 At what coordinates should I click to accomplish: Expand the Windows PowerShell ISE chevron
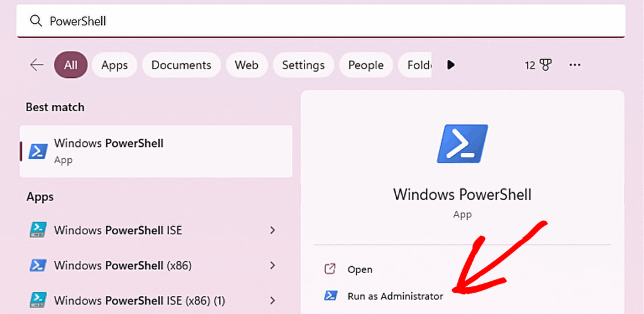[x=272, y=230]
